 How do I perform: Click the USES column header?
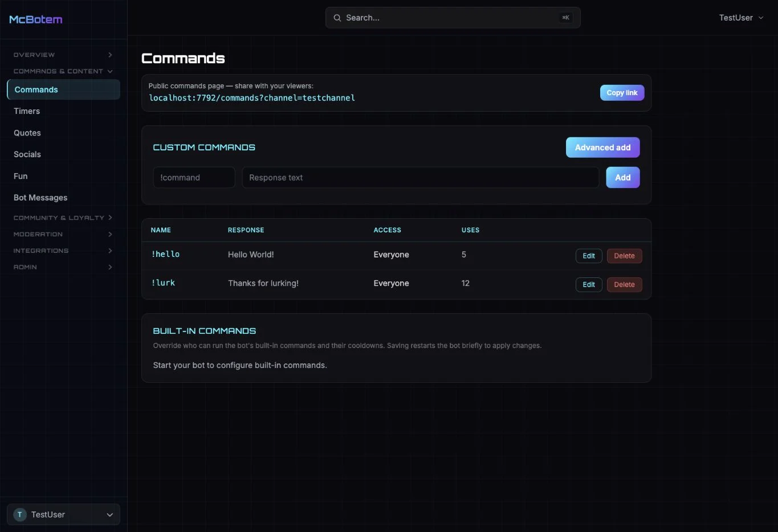pyautogui.click(x=470, y=230)
